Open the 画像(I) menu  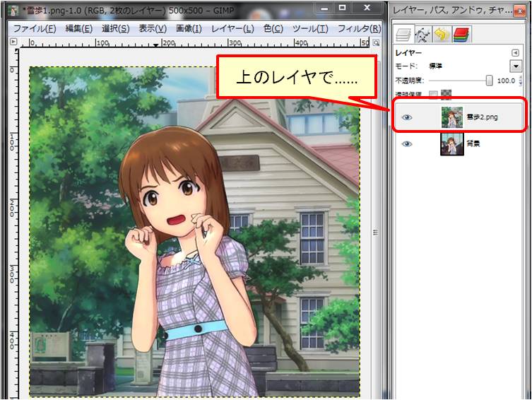[189, 29]
